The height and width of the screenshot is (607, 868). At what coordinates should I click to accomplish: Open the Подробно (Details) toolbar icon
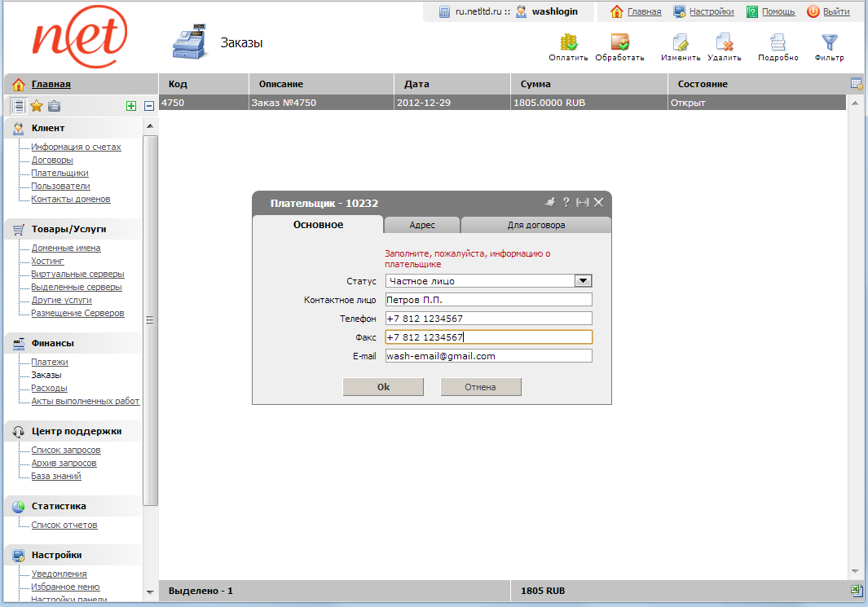click(x=778, y=43)
